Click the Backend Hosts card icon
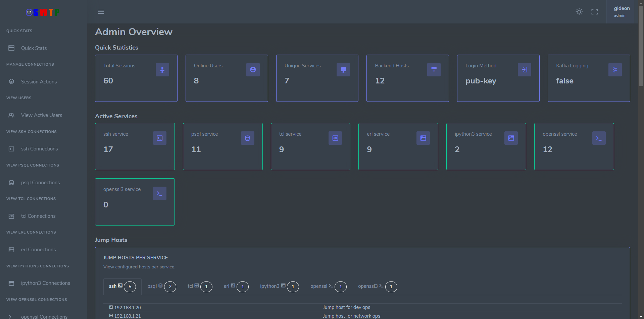This screenshot has height=319, width=644. click(434, 70)
